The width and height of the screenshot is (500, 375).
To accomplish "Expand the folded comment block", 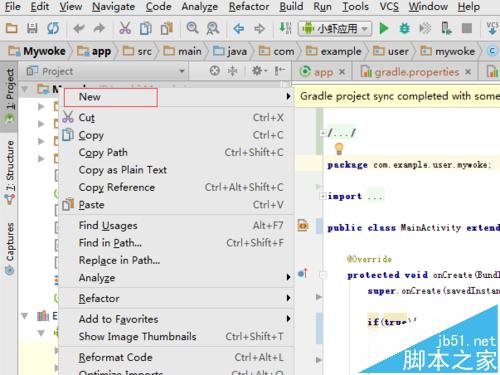I will coord(322,133).
